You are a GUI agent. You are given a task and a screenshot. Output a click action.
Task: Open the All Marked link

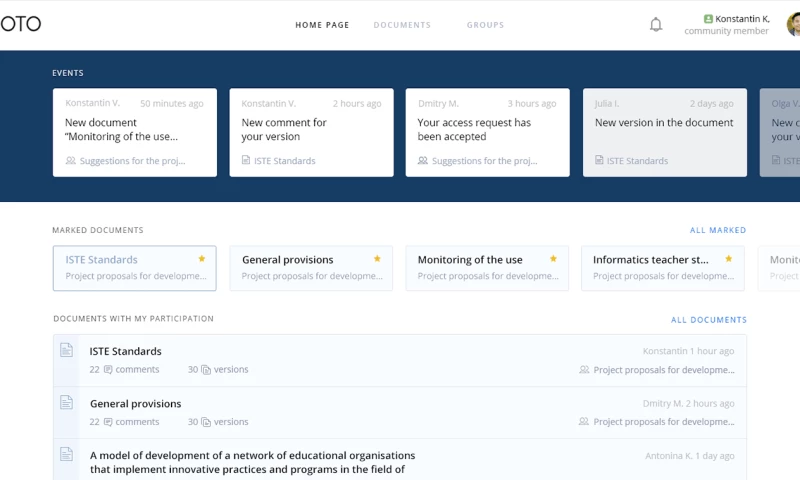[x=718, y=230]
